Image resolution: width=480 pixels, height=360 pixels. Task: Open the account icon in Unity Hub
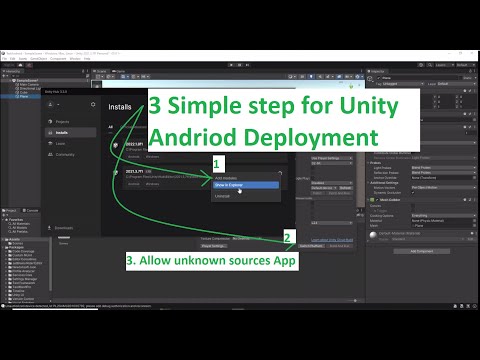(50, 105)
